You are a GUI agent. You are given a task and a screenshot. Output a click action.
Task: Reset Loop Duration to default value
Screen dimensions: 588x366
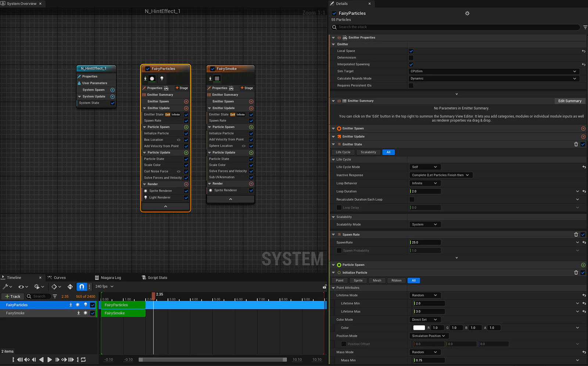pos(584,191)
